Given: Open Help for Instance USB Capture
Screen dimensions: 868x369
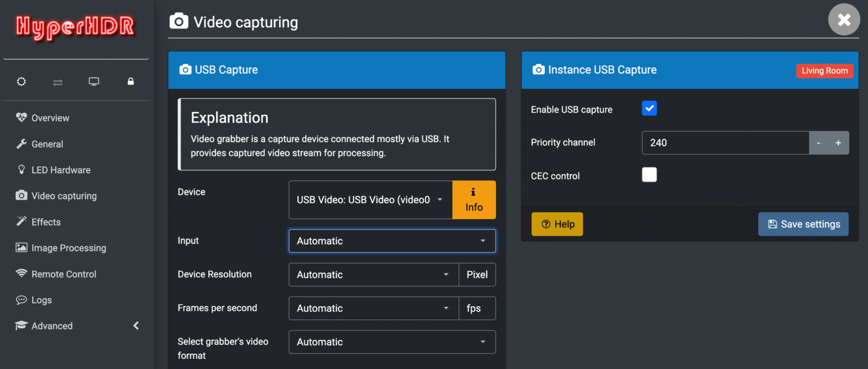Looking at the screenshot, I should (x=557, y=224).
